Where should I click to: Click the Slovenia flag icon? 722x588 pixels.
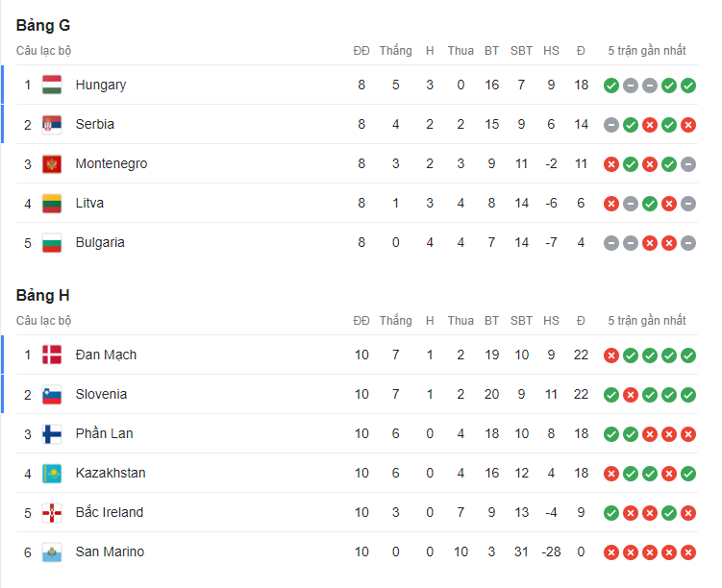[52, 394]
